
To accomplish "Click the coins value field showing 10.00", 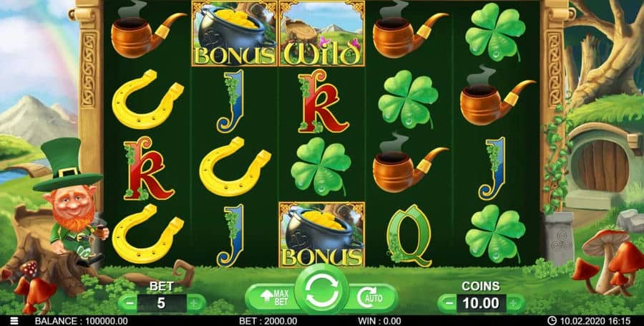I will 481,304.
